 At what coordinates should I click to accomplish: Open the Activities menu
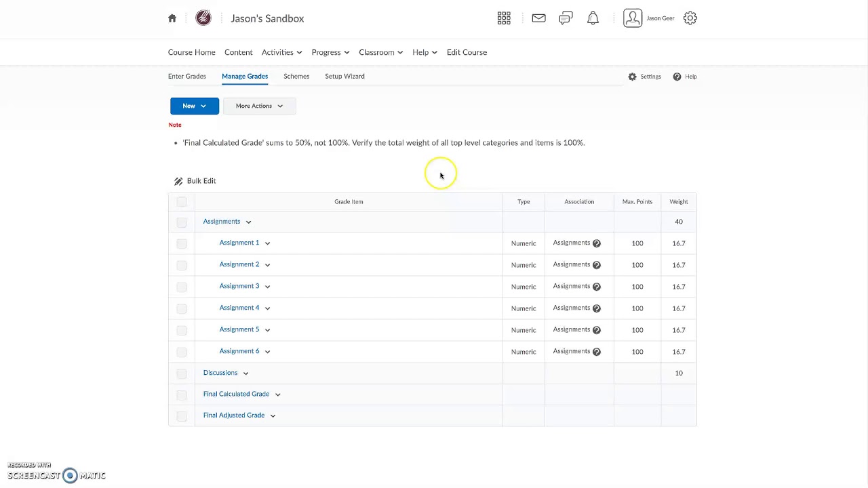282,52
